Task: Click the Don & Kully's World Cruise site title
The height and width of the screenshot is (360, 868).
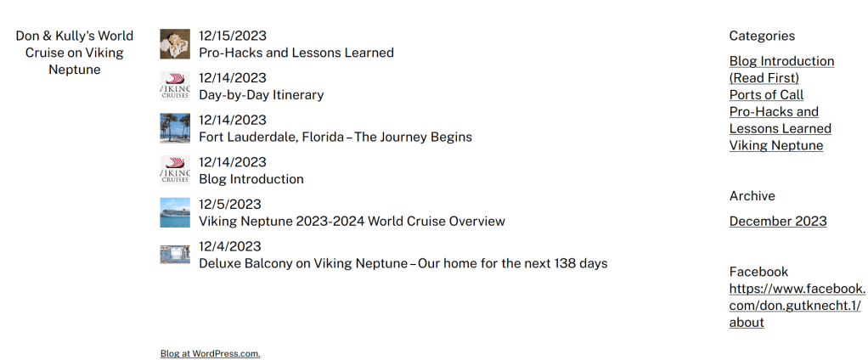Action: pos(75,53)
